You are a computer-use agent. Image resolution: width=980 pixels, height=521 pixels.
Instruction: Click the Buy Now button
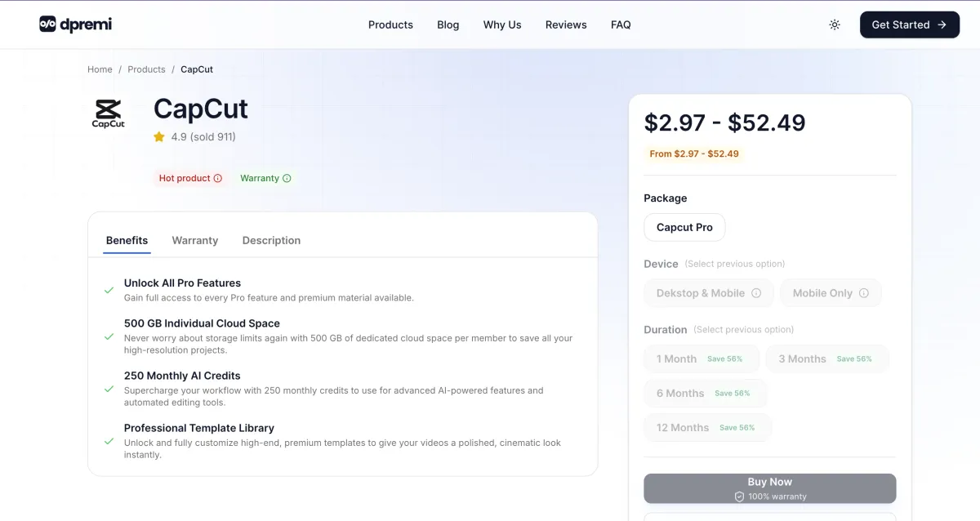click(769, 488)
